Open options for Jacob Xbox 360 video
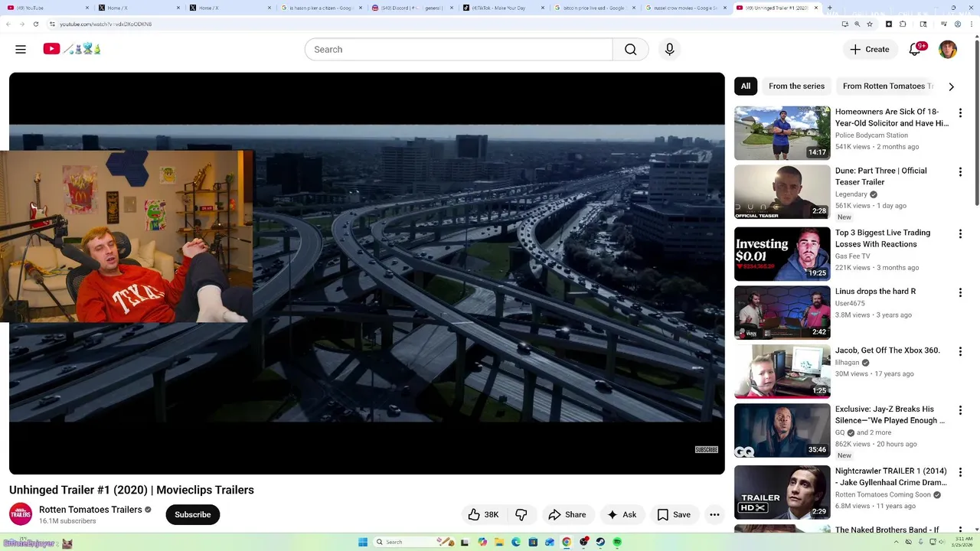 coord(960,352)
